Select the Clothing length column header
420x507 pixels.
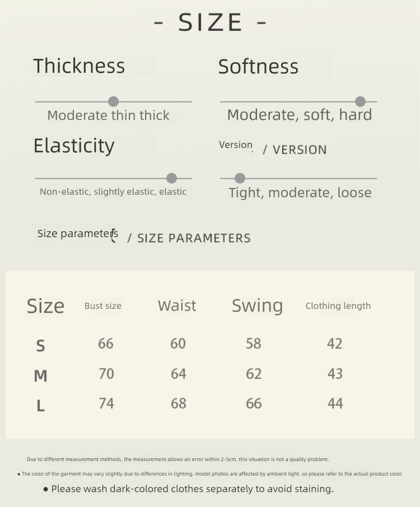tap(338, 306)
